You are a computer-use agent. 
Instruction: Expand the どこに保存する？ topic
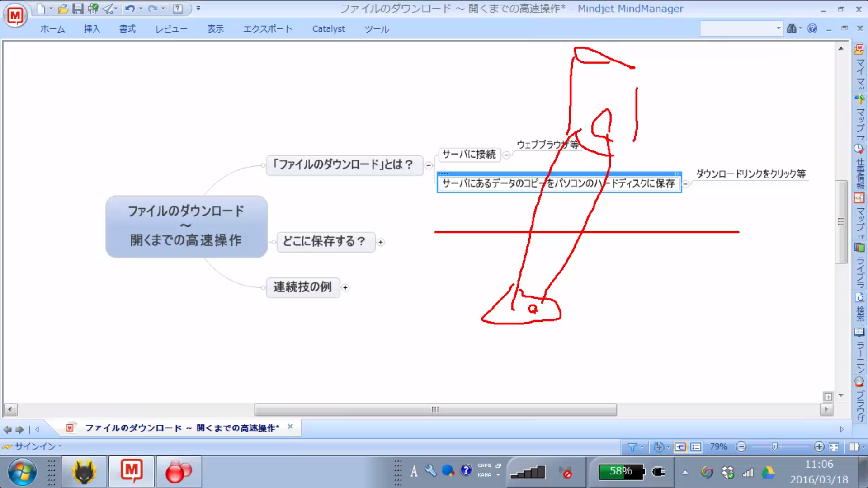381,242
